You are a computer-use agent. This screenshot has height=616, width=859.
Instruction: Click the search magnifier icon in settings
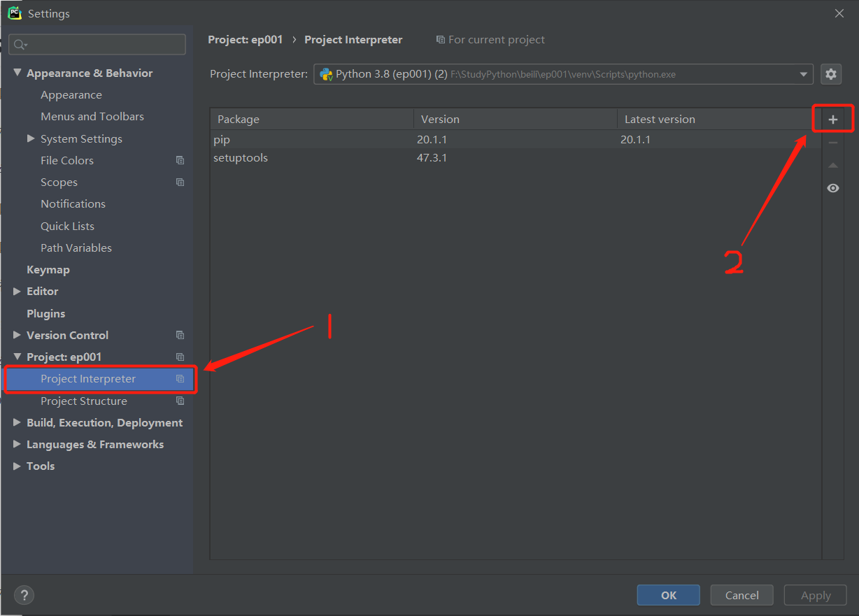20,45
